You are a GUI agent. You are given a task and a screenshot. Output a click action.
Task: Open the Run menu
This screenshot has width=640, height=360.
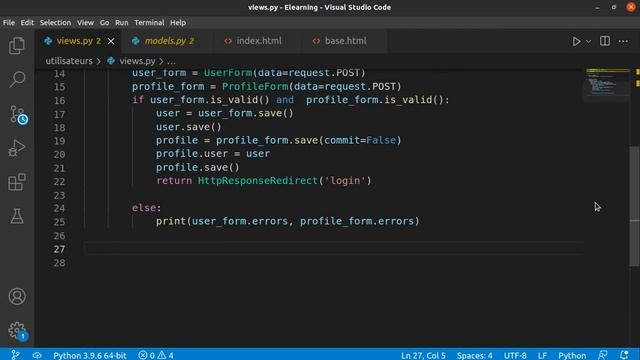click(x=122, y=23)
